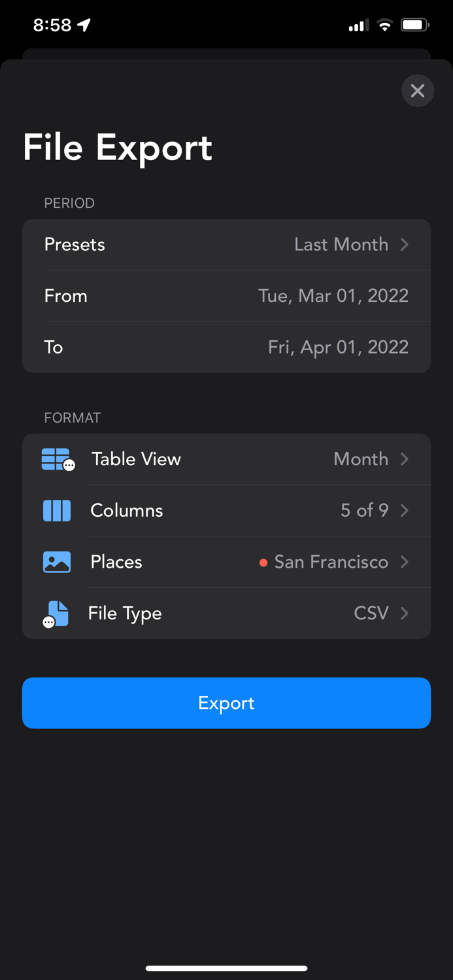
Task: Tap the blue Columns icon
Action: 57,511
